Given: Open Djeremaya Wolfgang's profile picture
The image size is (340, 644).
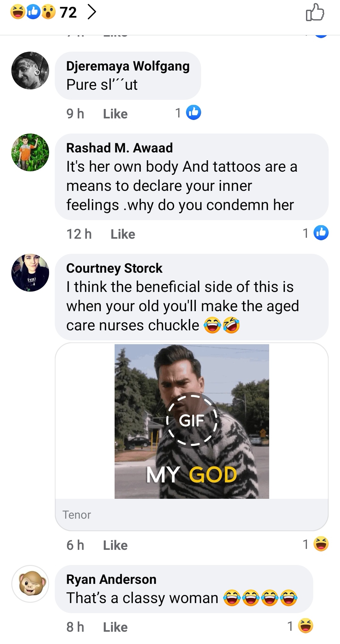Looking at the screenshot, I should [30, 71].
